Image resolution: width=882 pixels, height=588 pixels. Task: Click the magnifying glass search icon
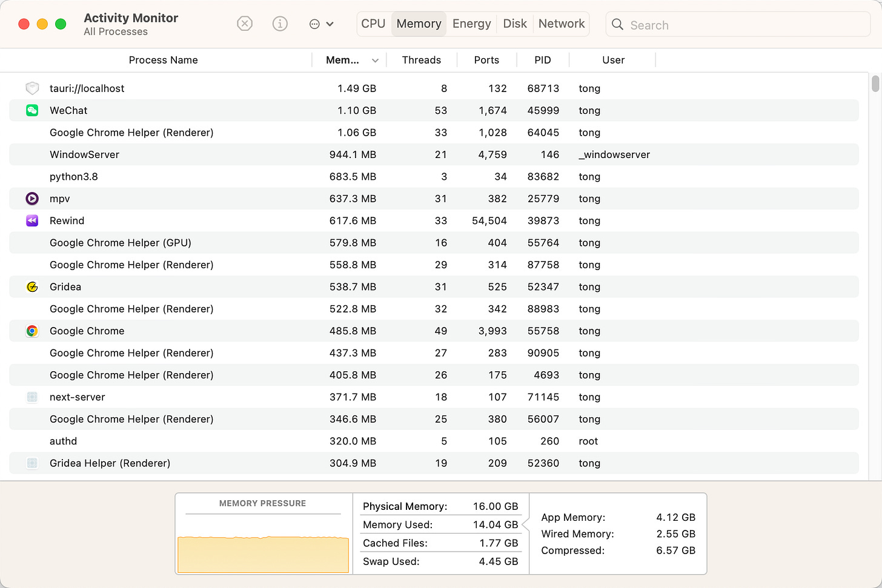coord(617,24)
